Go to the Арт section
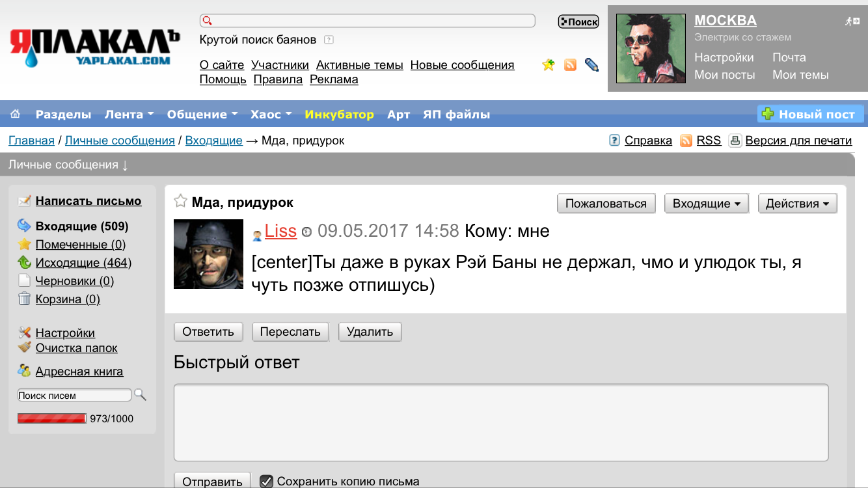868x488 pixels. click(x=398, y=115)
